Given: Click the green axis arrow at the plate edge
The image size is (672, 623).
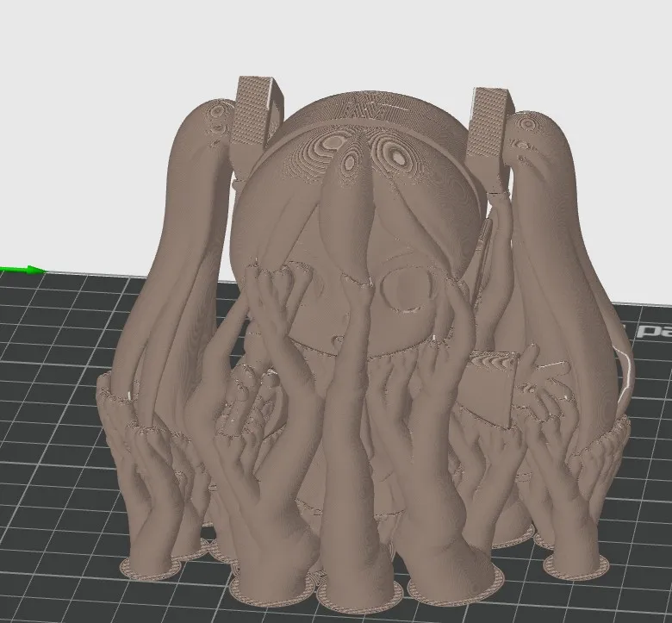Looking at the screenshot, I should pyautogui.click(x=22, y=270).
